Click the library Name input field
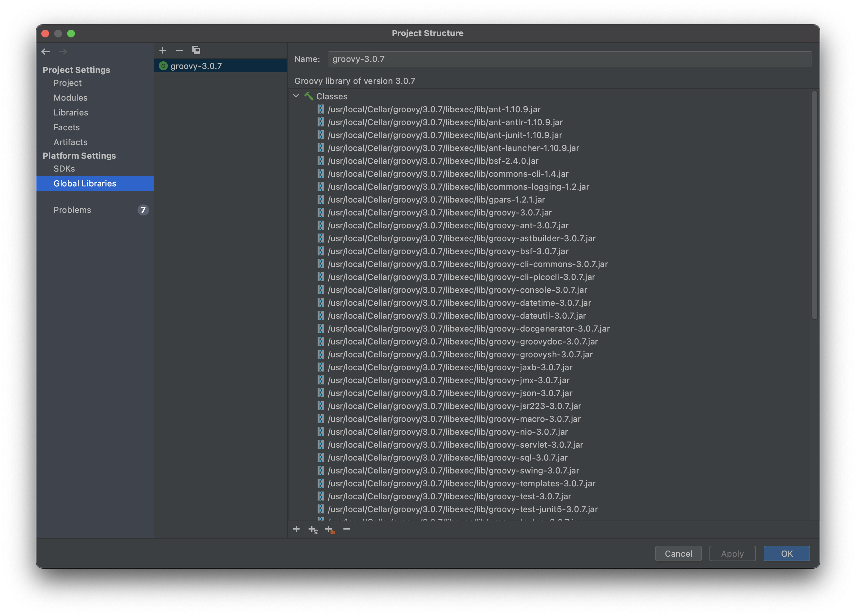This screenshot has width=856, height=616. [569, 59]
